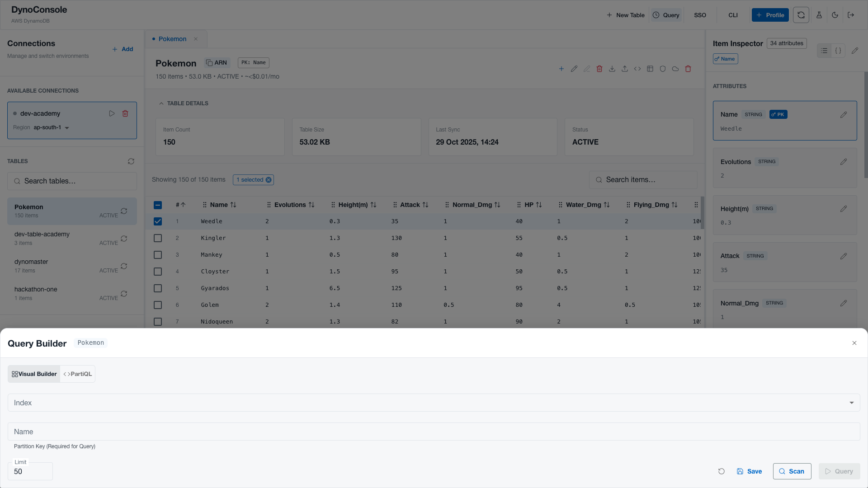Click the Search items field
This screenshot has width=868, height=488.
tap(643, 180)
